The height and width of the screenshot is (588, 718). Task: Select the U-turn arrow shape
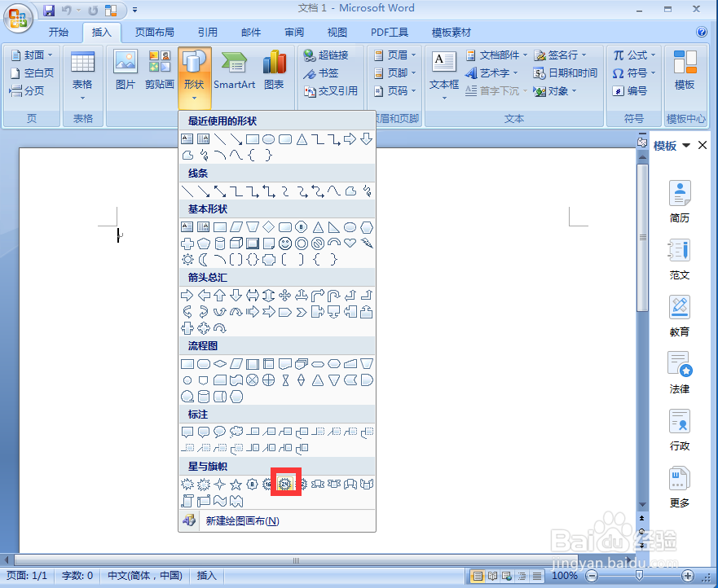pyautogui.click(x=334, y=295)
